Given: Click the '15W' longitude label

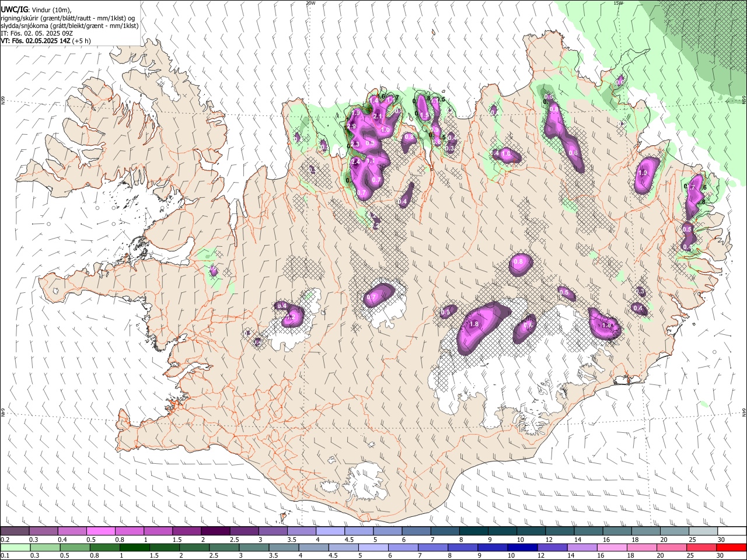Looking at the screenshot, I should coord(618,3).
